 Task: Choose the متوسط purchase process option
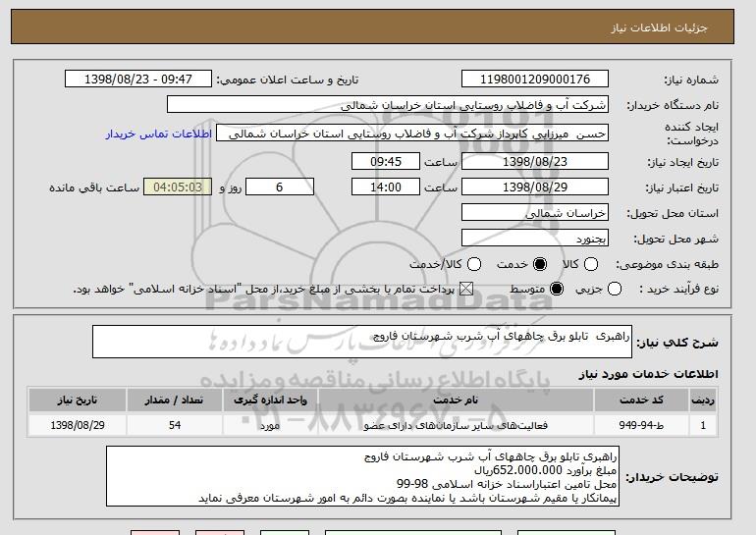coord(557,289)
